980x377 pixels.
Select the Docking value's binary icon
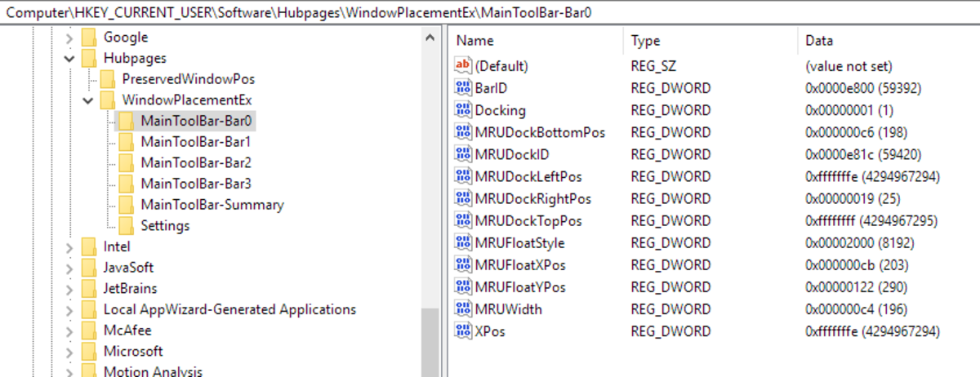[463, 110]
